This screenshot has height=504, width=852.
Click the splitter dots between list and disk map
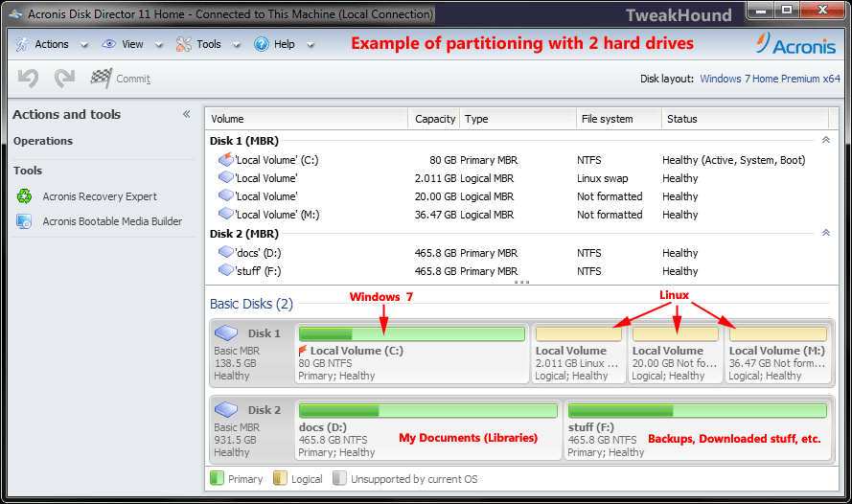[x=521, y=282]
